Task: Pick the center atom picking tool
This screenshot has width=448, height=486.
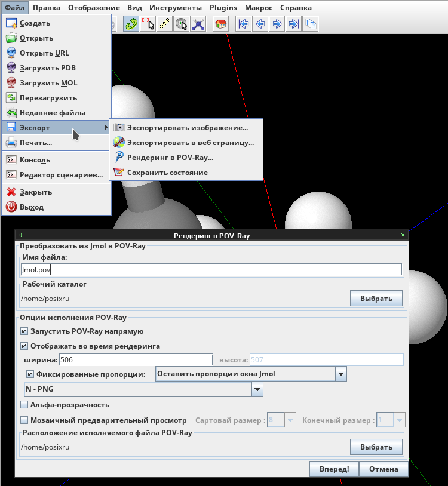Action: click(182, 24)
